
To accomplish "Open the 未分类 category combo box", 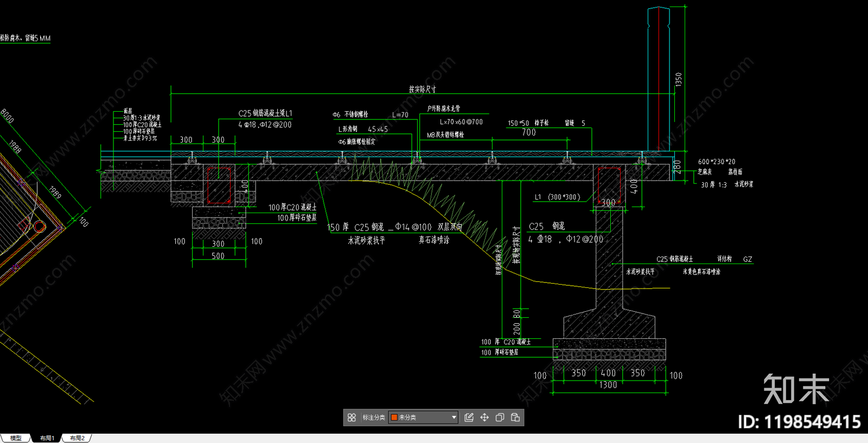I will [423, 418].
